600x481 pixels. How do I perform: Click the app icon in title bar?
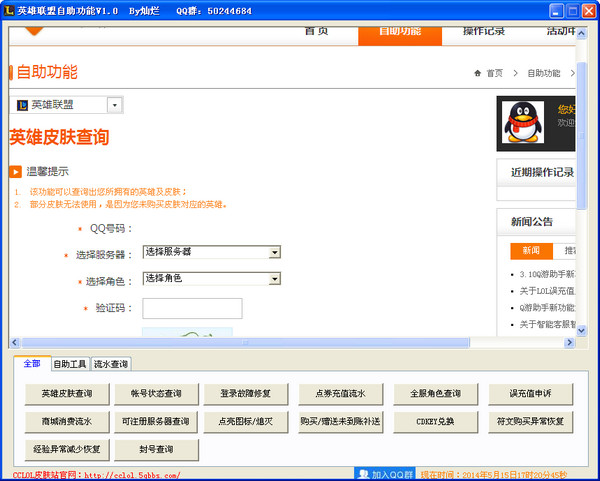(x=8, y=10)
